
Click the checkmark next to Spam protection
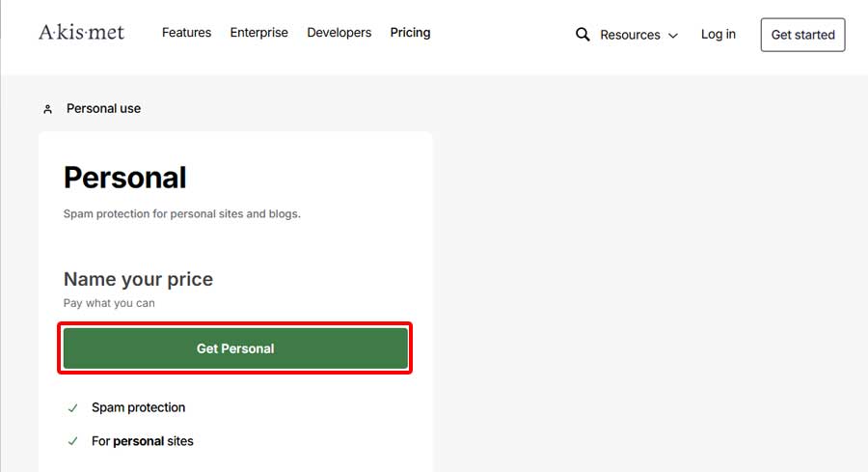(72, 408)
